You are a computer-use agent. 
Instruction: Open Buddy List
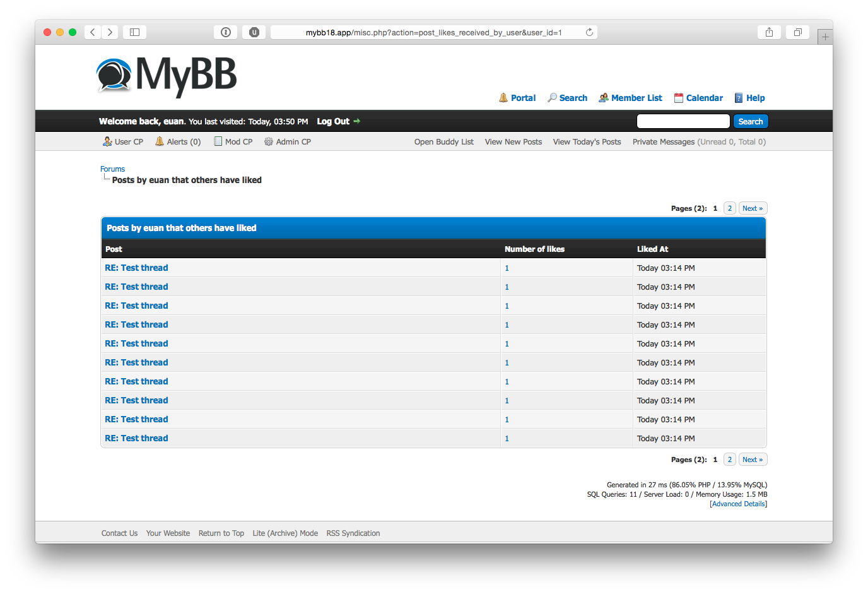coord(444,142)
